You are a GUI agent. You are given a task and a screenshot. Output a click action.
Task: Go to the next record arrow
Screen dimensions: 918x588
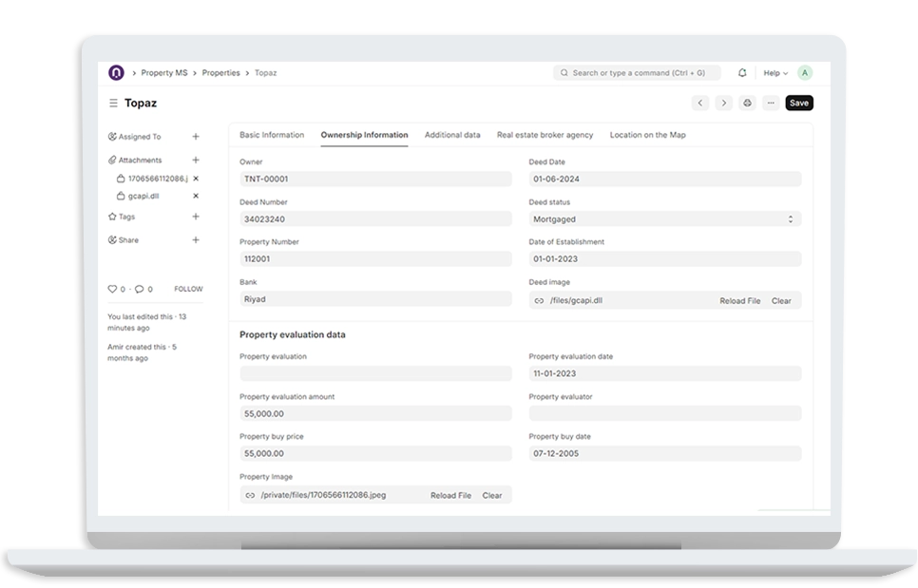pos(723,103)
